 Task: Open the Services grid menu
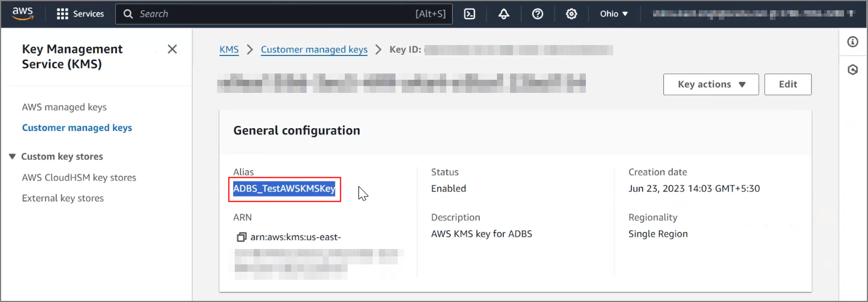tap(80, 14)
